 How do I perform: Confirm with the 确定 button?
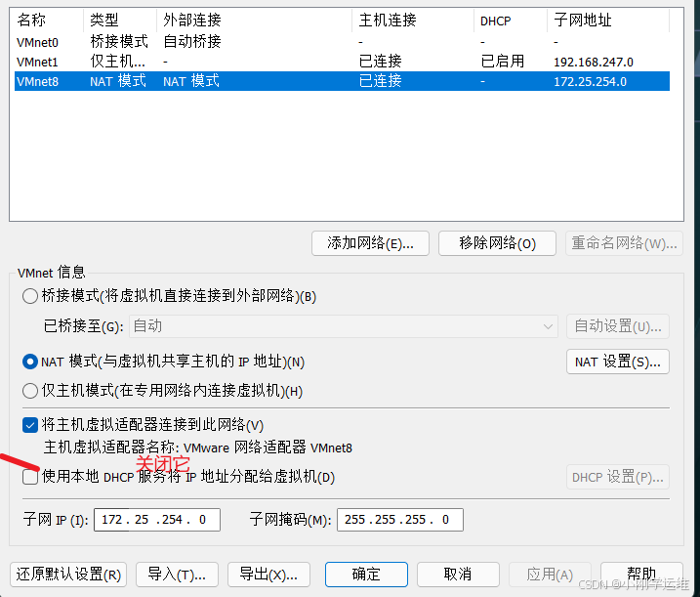pos(366,575)
